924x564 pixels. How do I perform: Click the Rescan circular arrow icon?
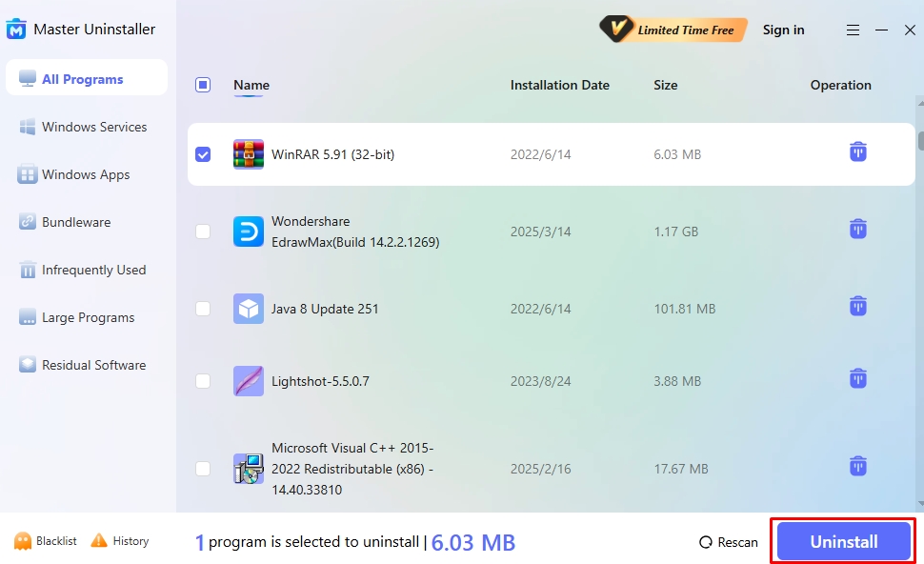click(x=705, y=542)
